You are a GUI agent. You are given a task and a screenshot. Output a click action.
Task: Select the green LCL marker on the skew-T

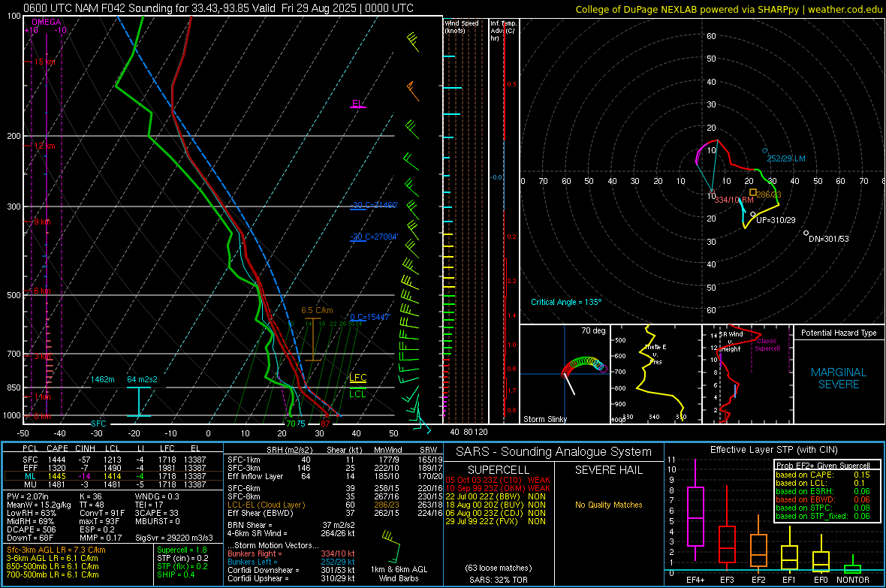pos(357,394)
